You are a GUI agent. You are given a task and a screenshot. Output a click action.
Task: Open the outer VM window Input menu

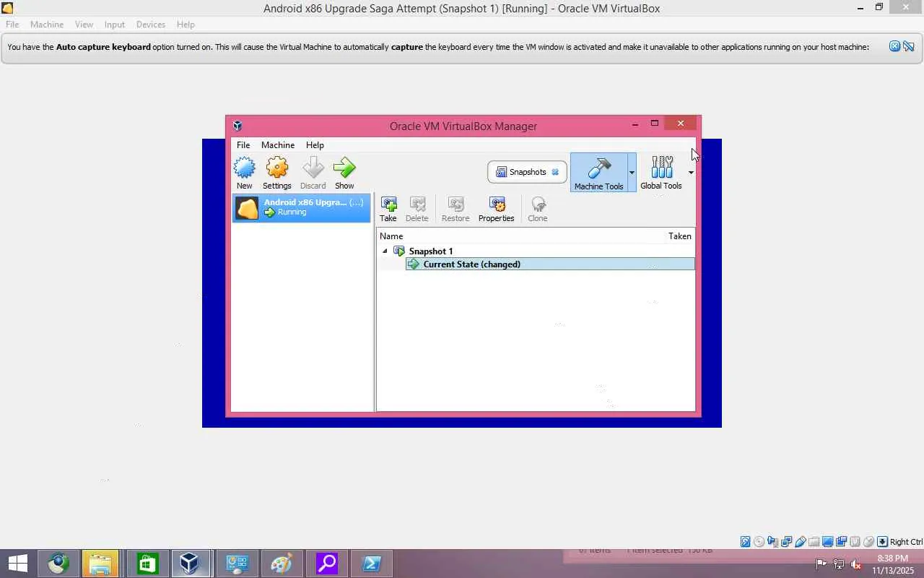[115, 25]
